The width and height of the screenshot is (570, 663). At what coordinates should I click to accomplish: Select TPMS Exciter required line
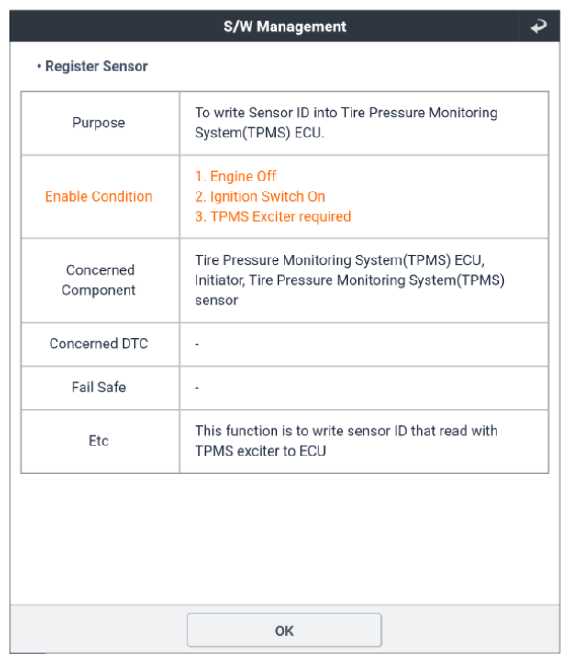click(273, 216)
